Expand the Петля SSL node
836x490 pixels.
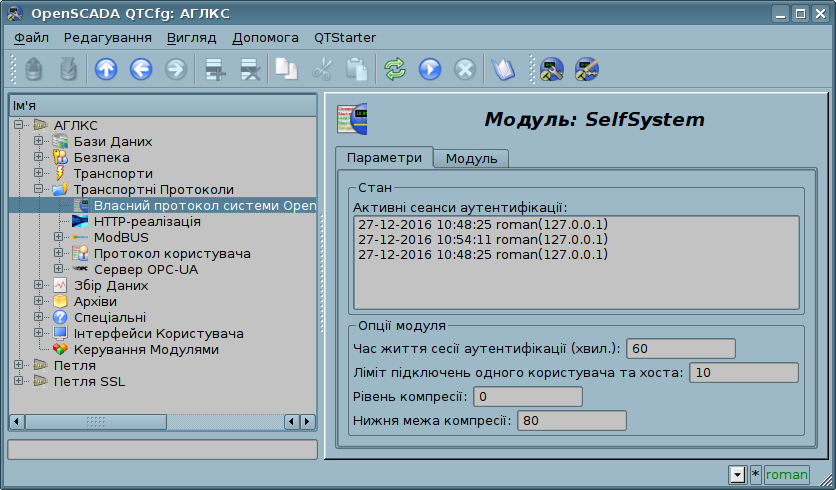coord(19,381)
